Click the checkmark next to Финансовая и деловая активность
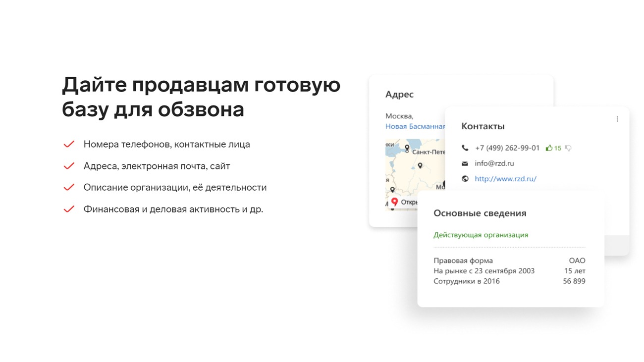Viewport: 644px width, 362px height. [69, 209]
